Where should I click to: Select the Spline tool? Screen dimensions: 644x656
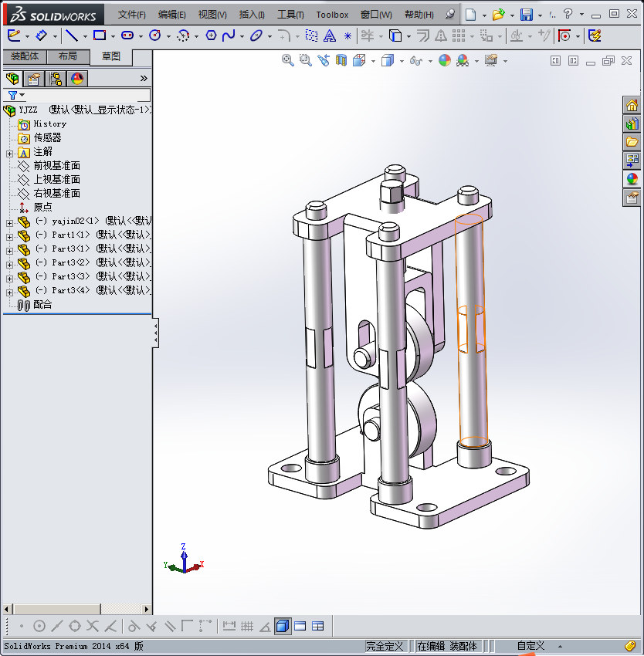click(229, 36)
